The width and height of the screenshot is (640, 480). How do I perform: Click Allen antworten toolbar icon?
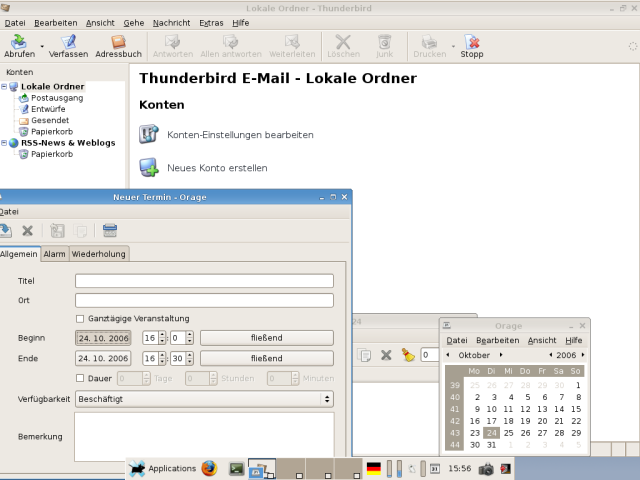click(231, 42)
